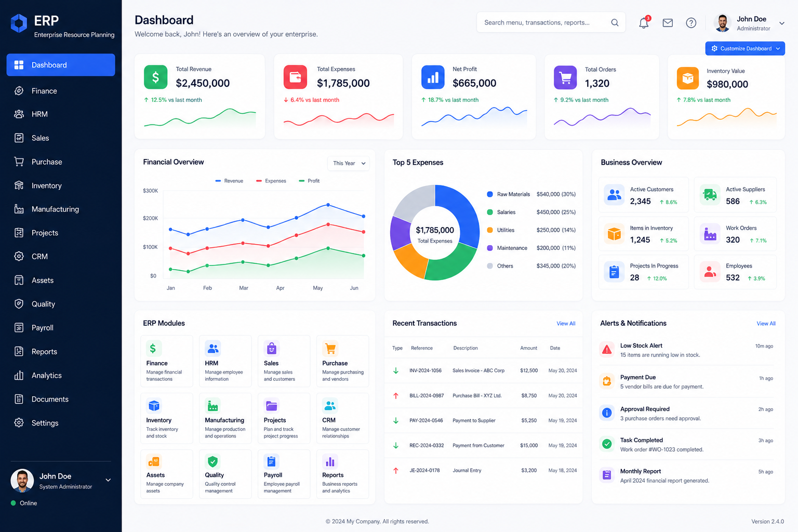
Task: Click the Customize Dashboard button
Action: click(x=745, y=48)
